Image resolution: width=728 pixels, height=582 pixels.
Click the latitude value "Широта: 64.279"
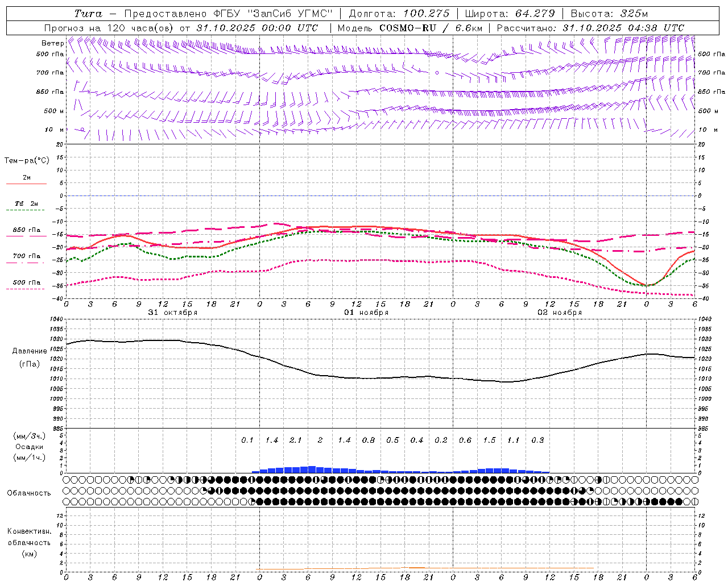pos(510,14)
